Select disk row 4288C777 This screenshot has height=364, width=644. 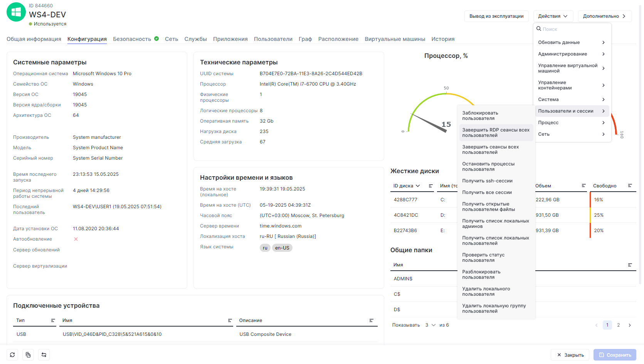point(513,200)
